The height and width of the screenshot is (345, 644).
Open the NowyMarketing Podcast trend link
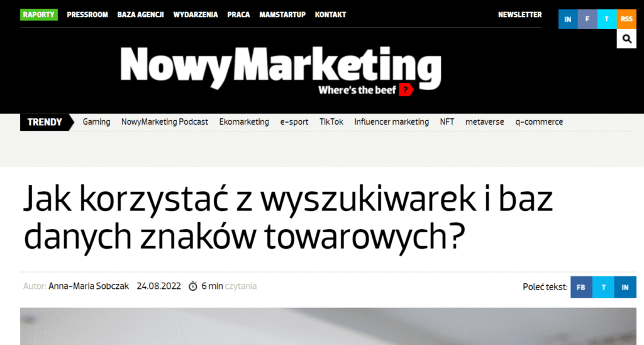165,122
